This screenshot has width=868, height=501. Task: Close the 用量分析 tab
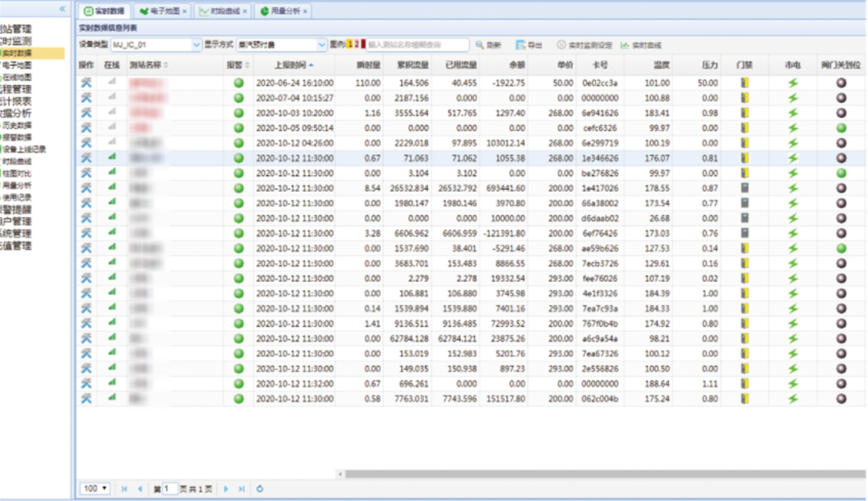tap(305, 11)
